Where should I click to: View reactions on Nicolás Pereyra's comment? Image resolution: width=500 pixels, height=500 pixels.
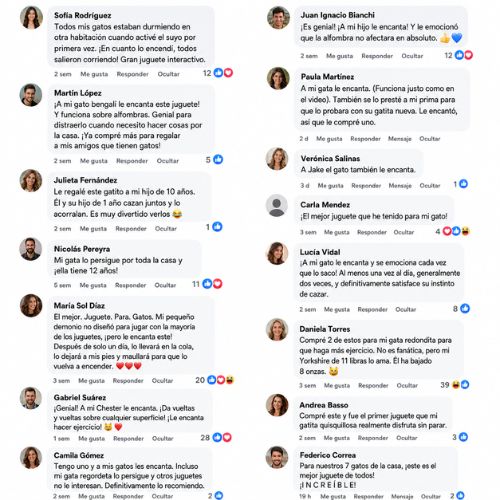point(212,284)
